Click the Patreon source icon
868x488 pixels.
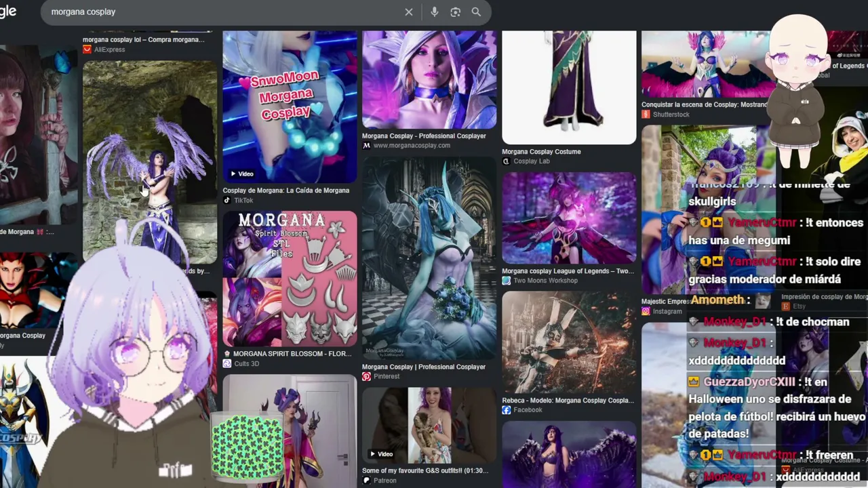366,481
